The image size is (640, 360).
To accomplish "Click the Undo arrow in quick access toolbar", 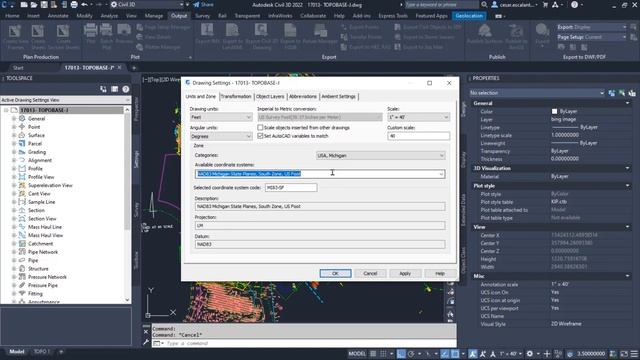I will point(84,4).
